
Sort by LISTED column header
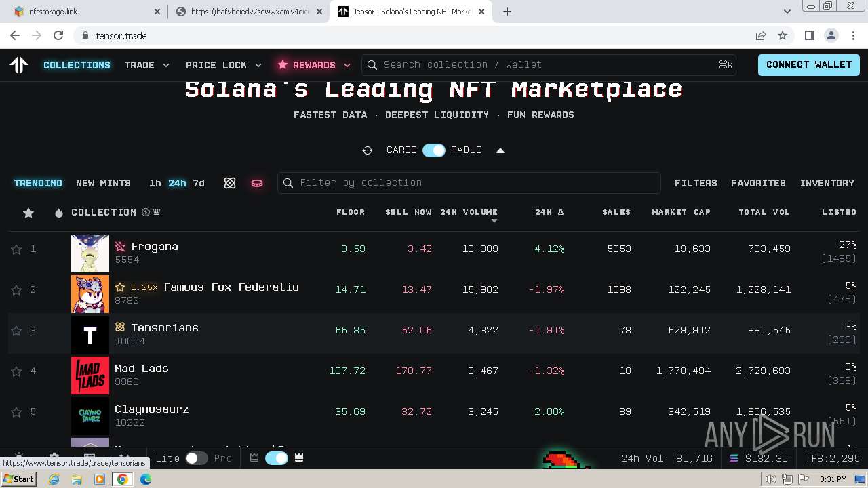click(839, 212)
